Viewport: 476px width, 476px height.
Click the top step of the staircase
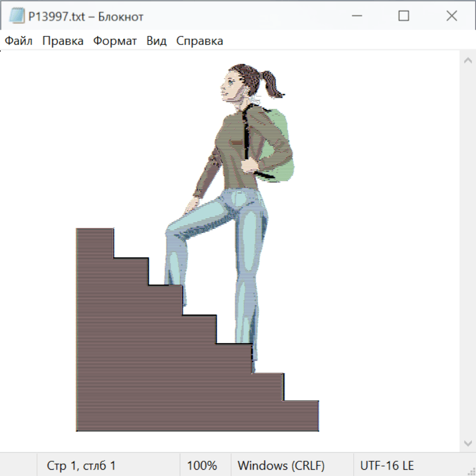coord(95,233)
